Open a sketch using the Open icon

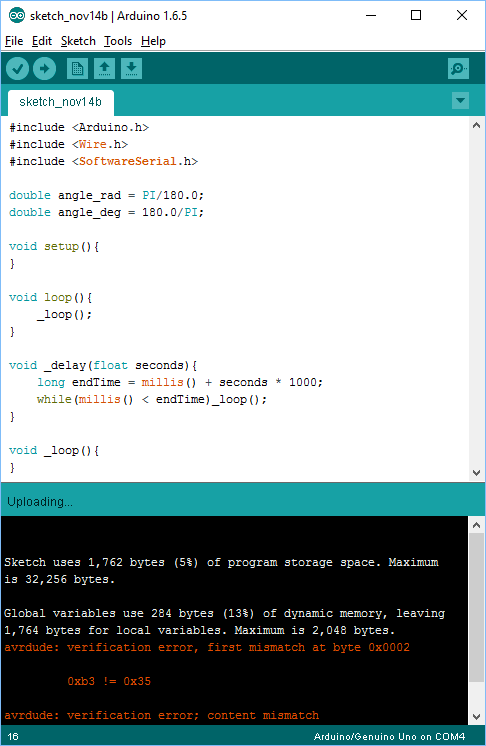(x=104, y=69)
